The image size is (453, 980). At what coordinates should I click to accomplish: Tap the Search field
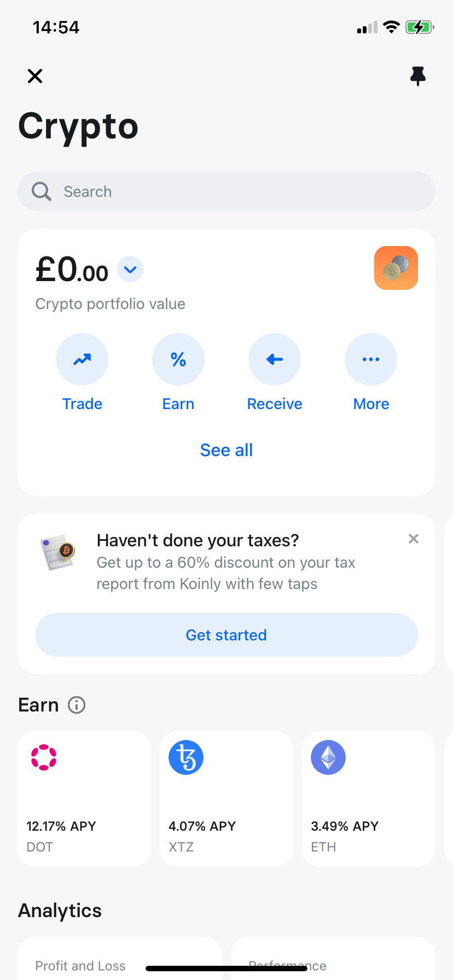click(226, 191)
